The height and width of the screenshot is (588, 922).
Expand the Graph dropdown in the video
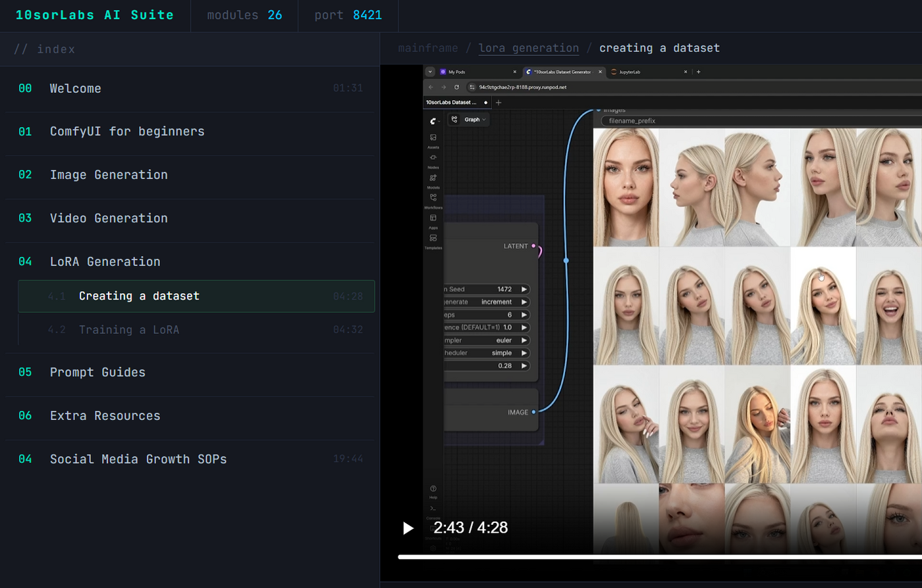coord(468,120)
